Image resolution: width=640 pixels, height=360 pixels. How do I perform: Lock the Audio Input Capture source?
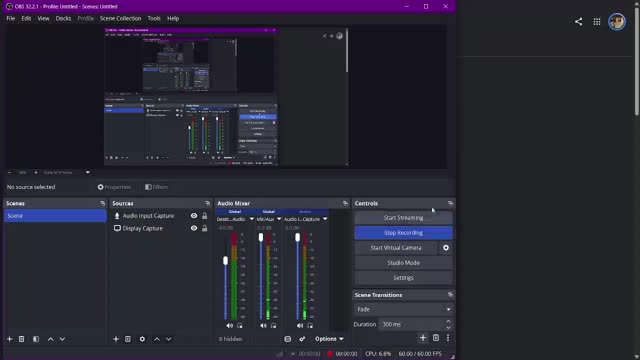[204, 216]
